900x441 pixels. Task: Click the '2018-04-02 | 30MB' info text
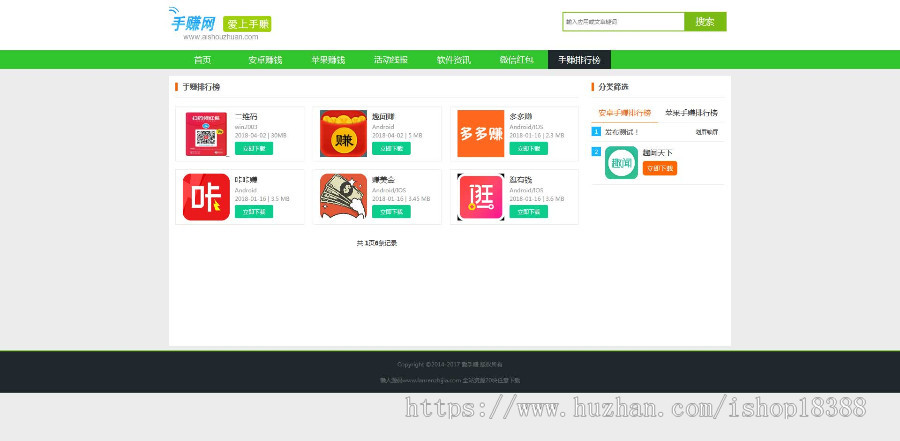[261, 136]
